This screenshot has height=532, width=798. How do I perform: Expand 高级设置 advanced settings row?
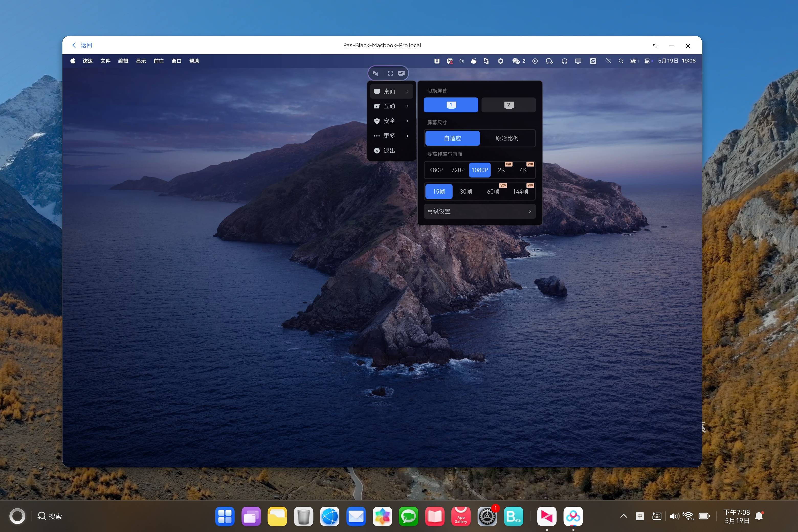(x=480, y=211)
